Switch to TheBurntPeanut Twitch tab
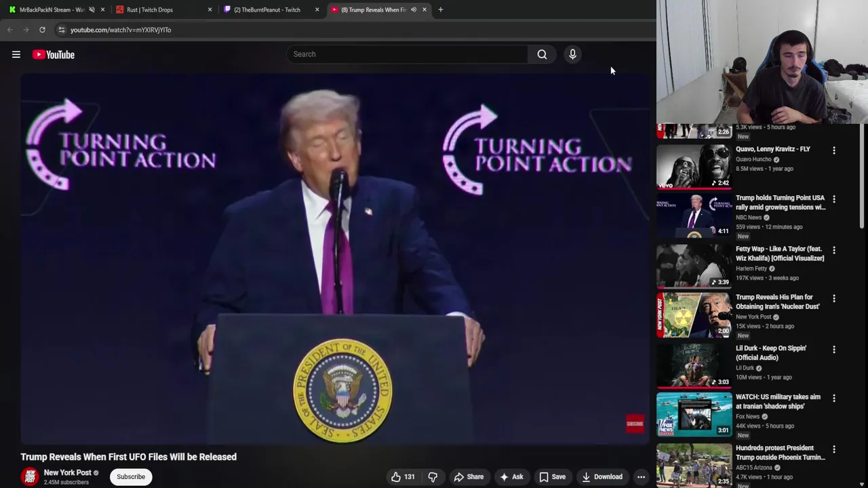868x488 pixels. coord(267,9)
